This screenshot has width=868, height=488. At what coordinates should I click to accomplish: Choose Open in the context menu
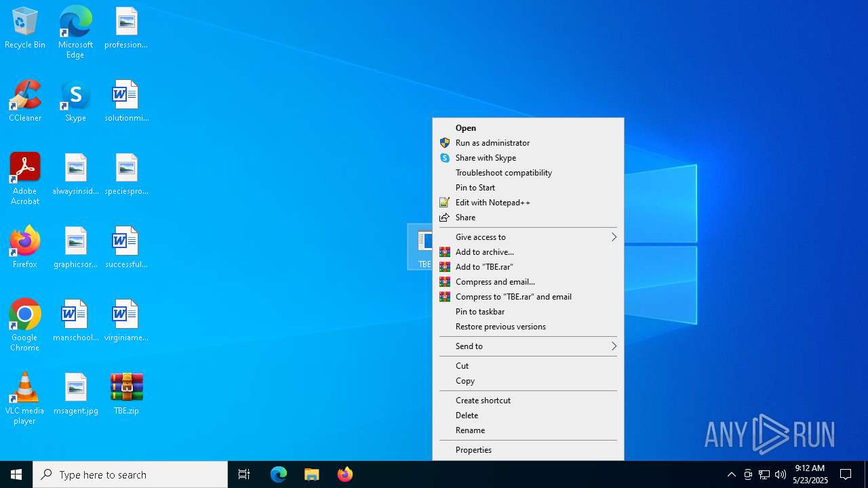tap(528, 128)
